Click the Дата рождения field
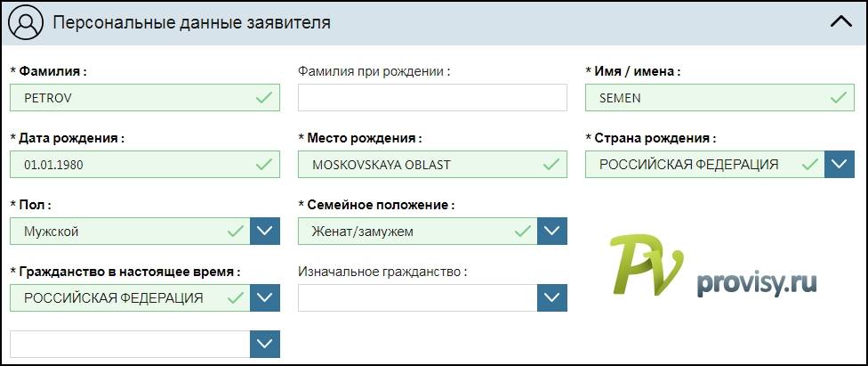The width and height of the screenshot is (868, 366). tap(133, 165)
